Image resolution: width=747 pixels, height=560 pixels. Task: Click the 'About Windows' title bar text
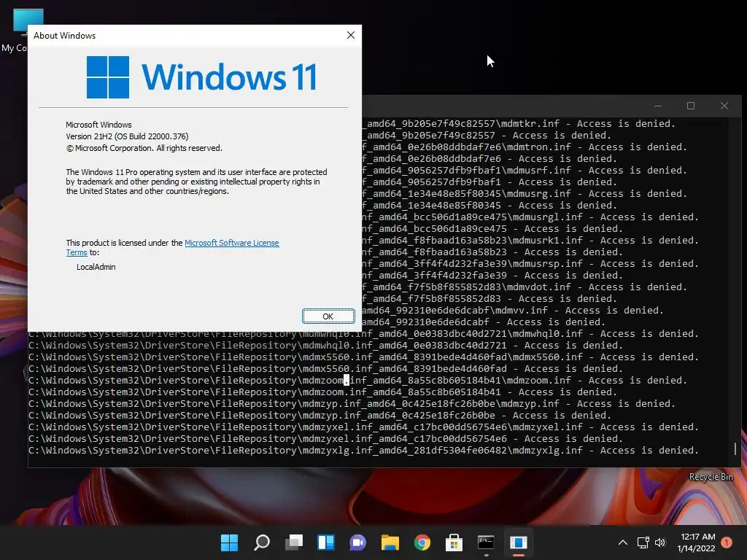[64, 36]
